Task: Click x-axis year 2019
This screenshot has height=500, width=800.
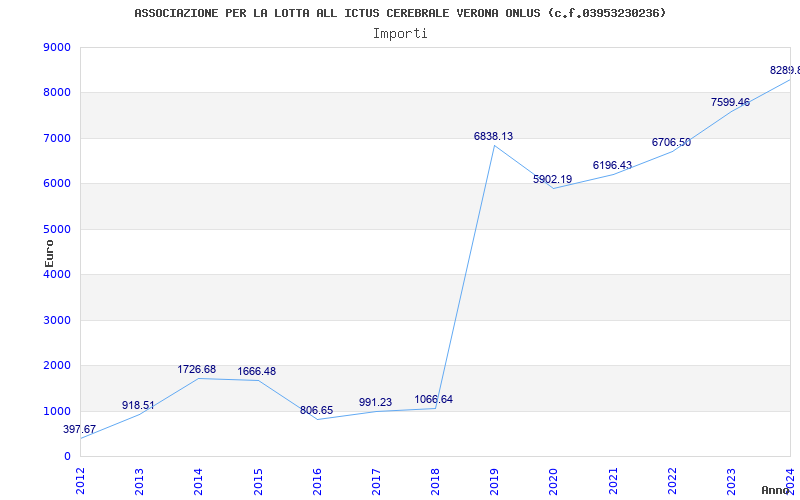Action: [494, 481]
